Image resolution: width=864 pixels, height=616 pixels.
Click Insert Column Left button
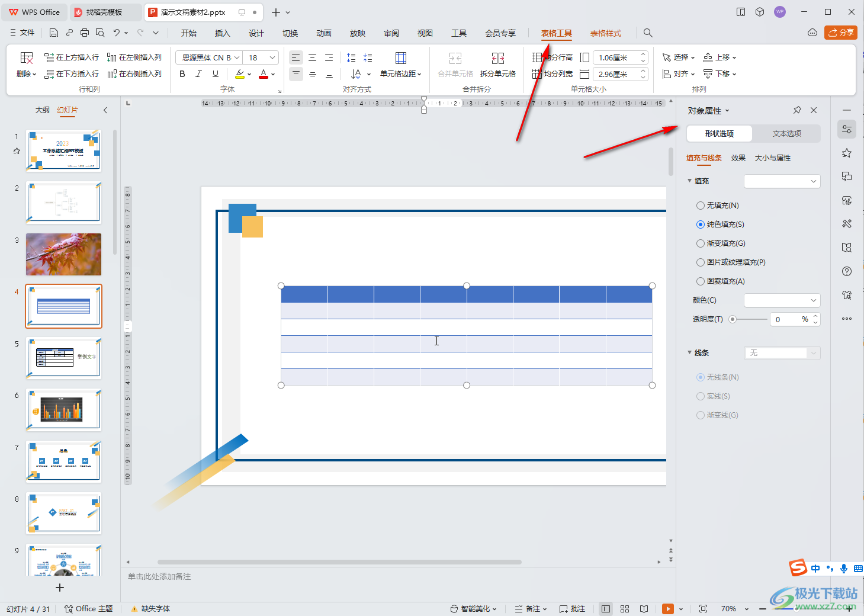(x=134, y=57)
